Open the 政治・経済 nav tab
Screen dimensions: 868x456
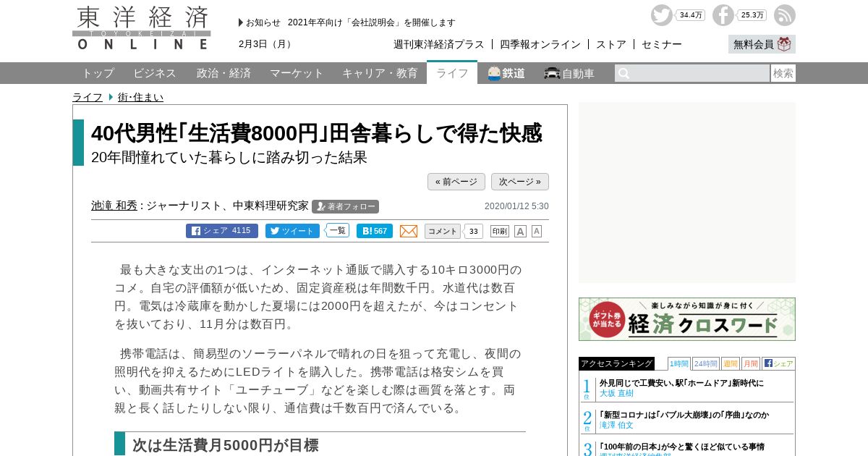[x=224, y=73]
